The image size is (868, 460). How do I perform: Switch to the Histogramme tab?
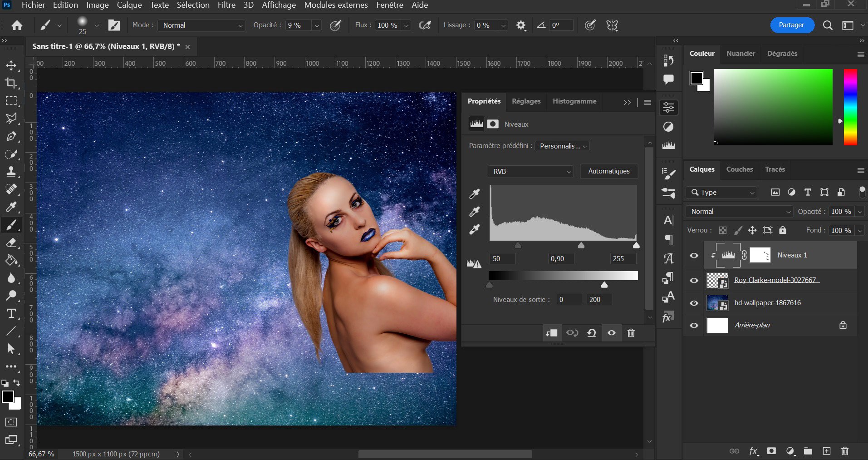[x=574, y=101]
